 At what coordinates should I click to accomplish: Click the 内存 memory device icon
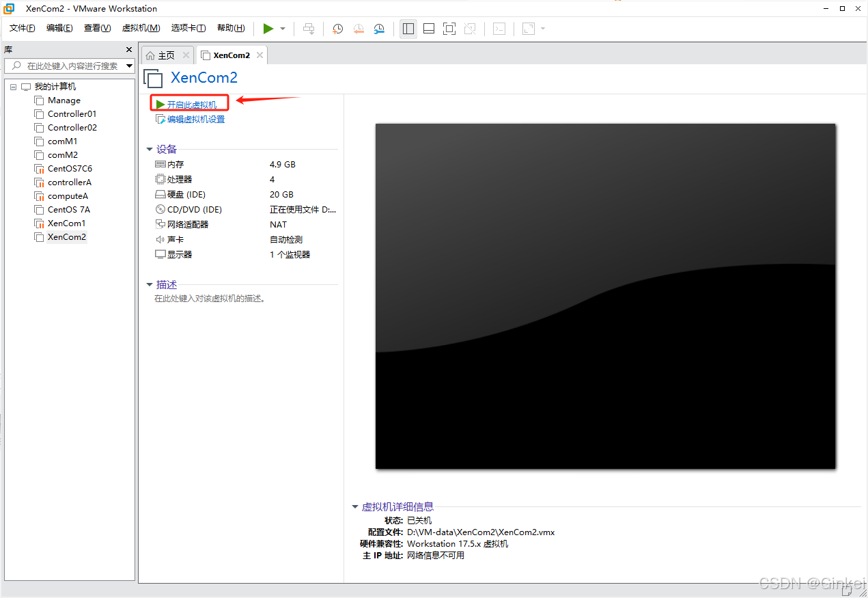(x=160, y=165)
